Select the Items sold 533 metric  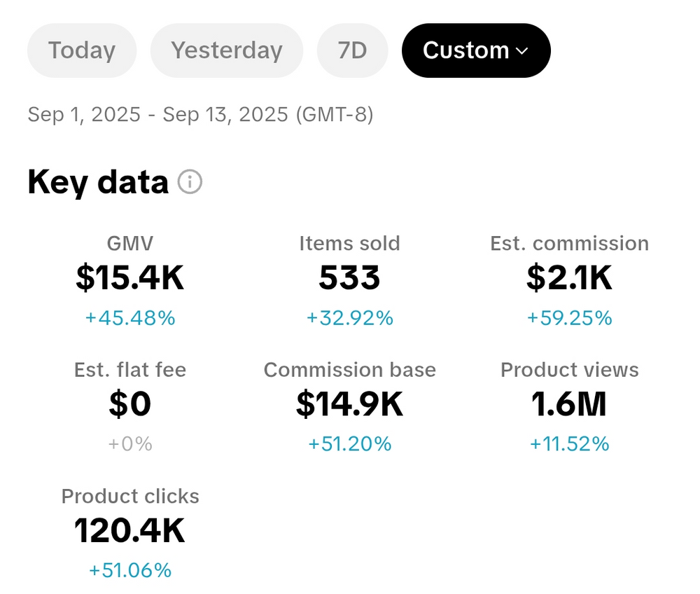pos(349,278)
